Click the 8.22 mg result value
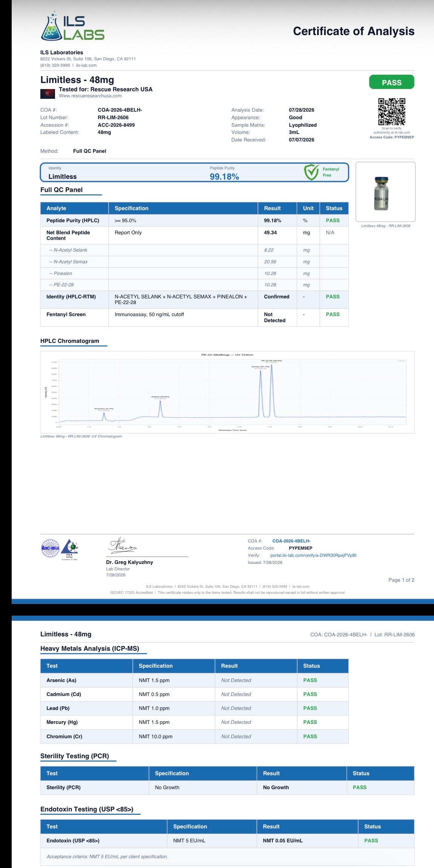434x868 pixels. [269, 250]
